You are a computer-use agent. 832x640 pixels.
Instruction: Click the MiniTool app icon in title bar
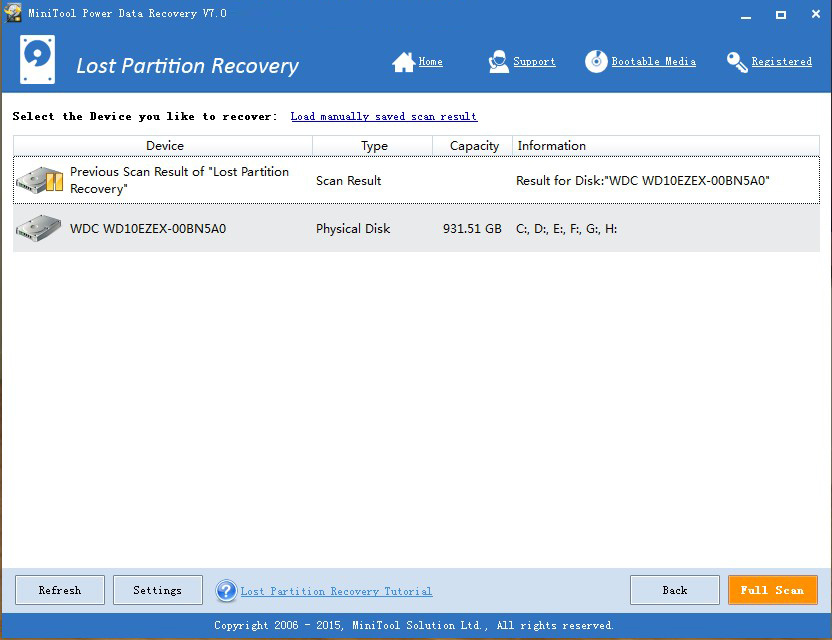(13, 13)
